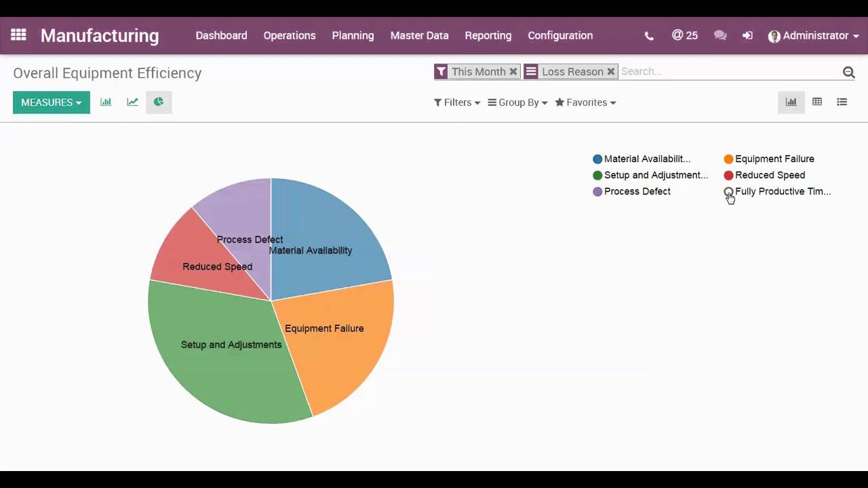Screen dimensions: 868x488
Task: Click the phone icon in top bar
Action: coord(649,36)
